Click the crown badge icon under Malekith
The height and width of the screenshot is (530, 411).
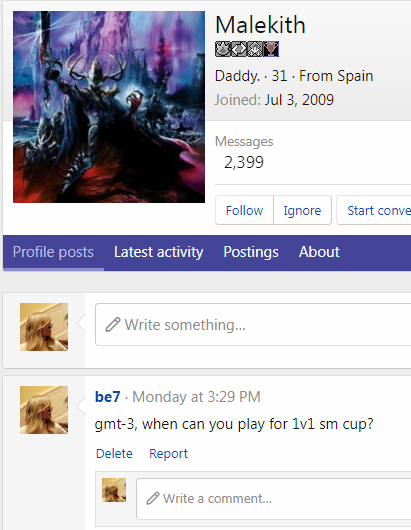[223, 49]
